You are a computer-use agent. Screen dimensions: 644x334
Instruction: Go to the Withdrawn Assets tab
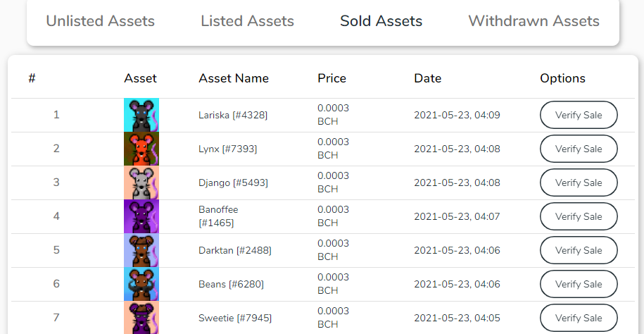coord(534,21)
